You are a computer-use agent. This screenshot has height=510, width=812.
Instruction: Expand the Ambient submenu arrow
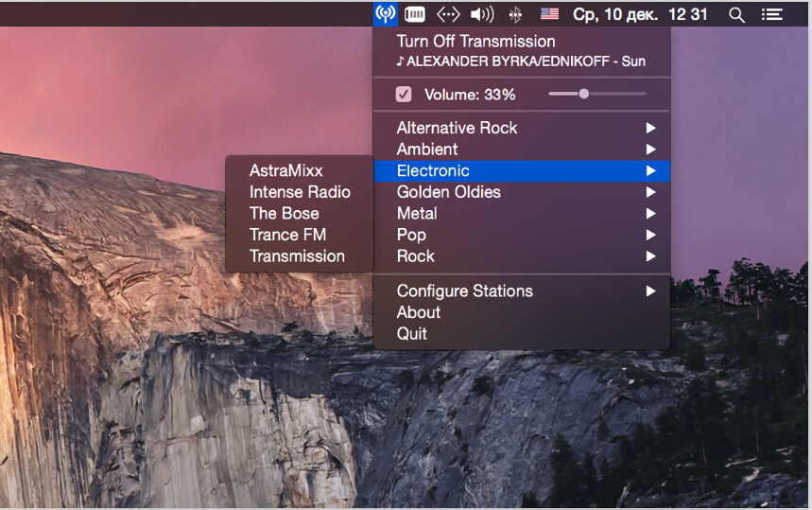pos(651,149)
